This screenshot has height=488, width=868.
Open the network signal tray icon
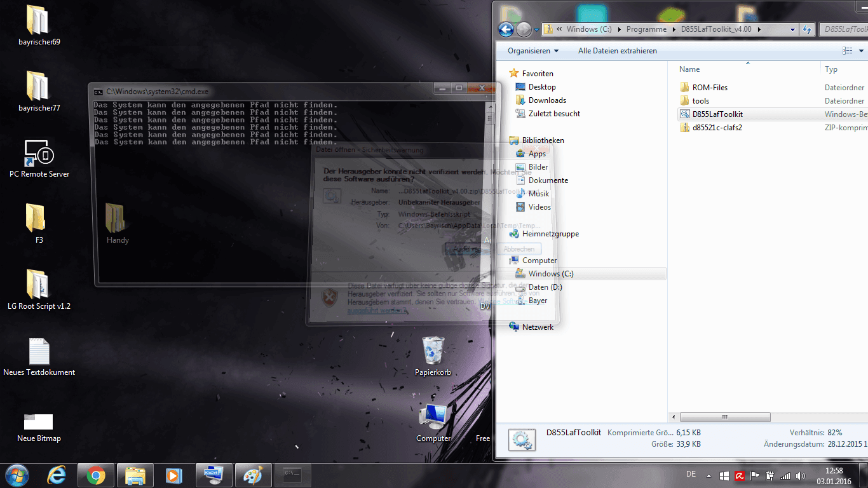[x=785, y=475]
